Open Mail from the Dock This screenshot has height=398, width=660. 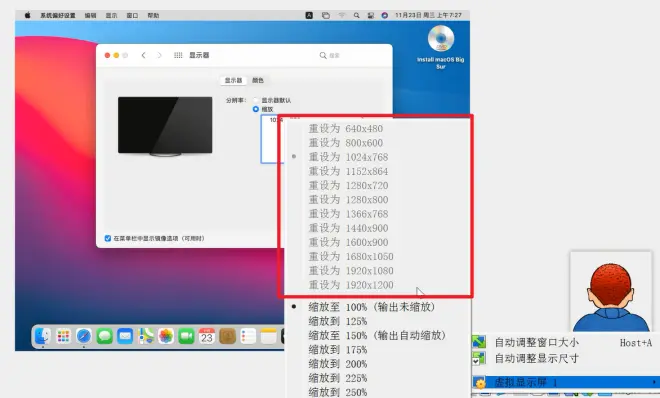click(x=125, y=336)
